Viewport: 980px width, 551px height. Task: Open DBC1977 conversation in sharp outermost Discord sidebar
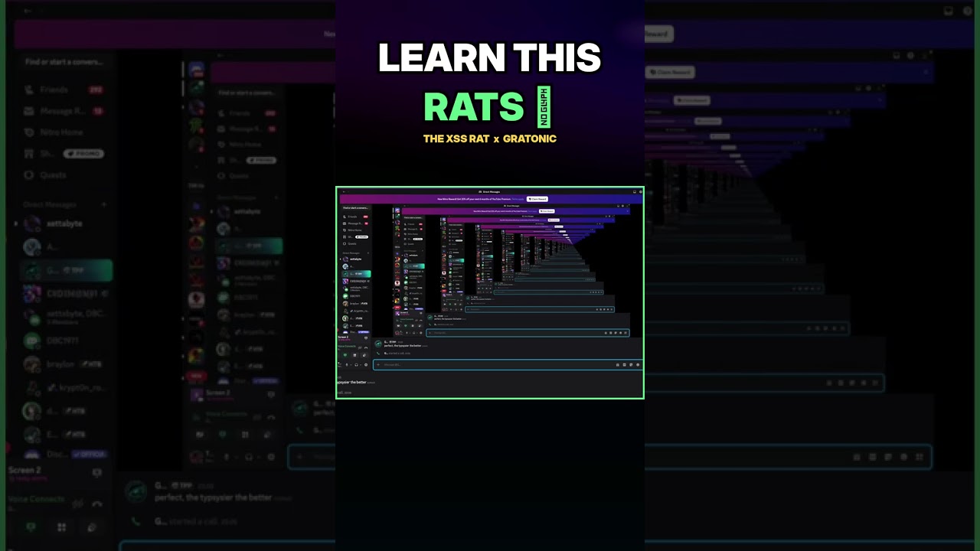pos(355,296)
